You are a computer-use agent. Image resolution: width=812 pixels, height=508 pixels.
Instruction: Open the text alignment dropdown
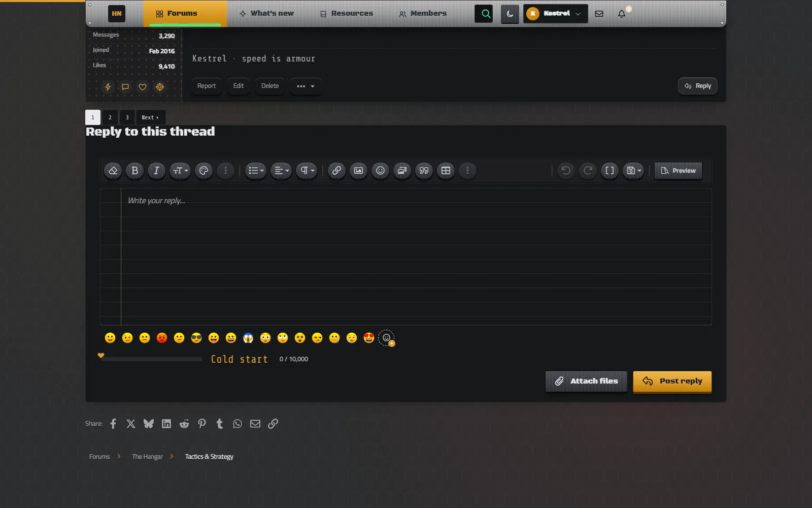click(281, 171)
